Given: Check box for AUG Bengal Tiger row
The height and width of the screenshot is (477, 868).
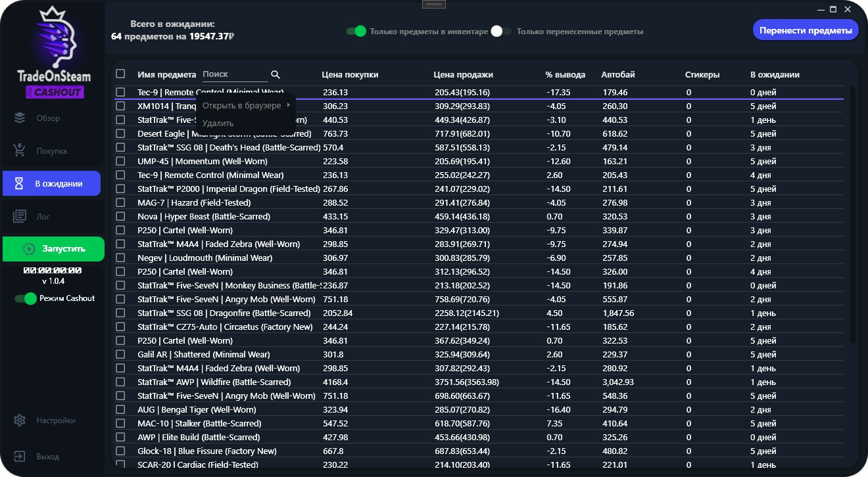Looking at the screenshot, I should 120,409.
